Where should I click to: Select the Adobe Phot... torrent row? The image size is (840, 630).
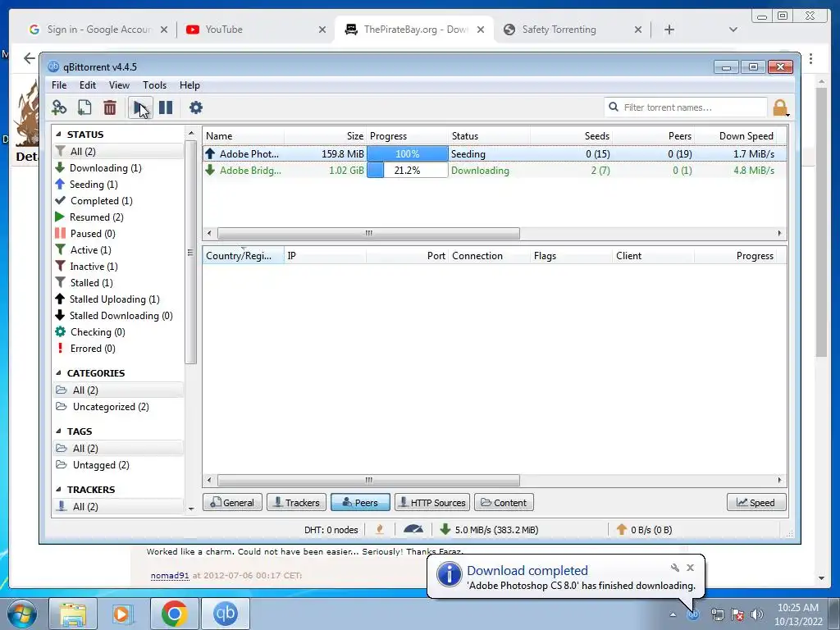point(495,153)
